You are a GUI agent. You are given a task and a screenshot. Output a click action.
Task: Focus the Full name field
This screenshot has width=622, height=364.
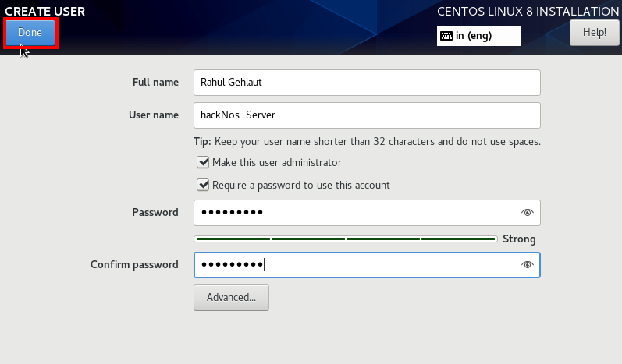point(367,83)
